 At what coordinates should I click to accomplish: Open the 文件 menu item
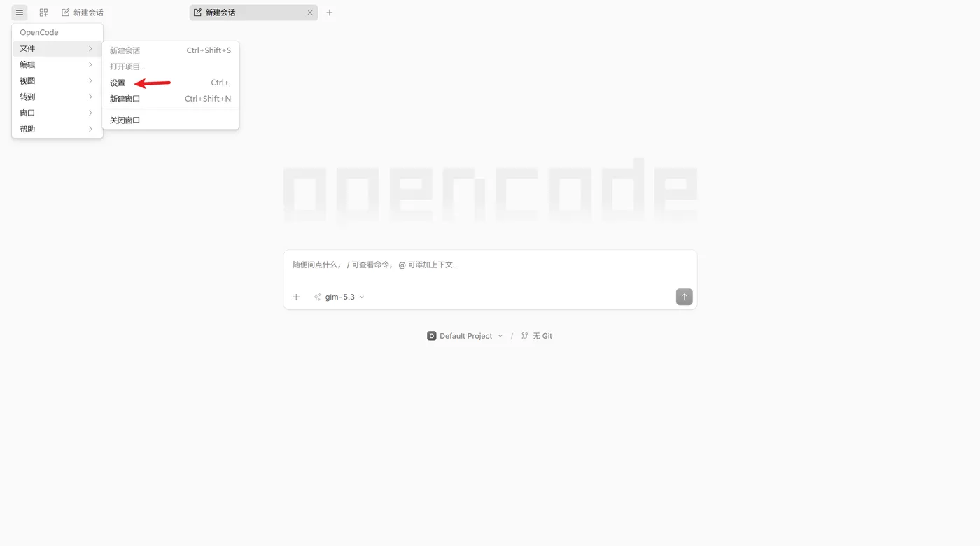(57, 48)
